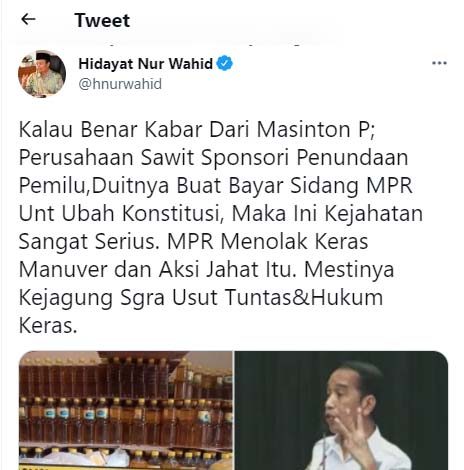Open the image of man speaking
464x470 pixels.
pos(341,410)
